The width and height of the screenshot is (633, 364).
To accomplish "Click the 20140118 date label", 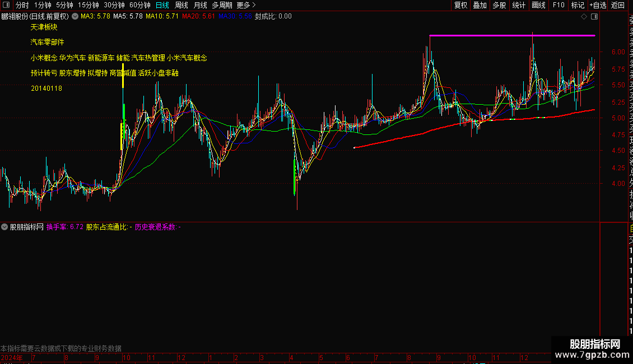I will [46, 88].
